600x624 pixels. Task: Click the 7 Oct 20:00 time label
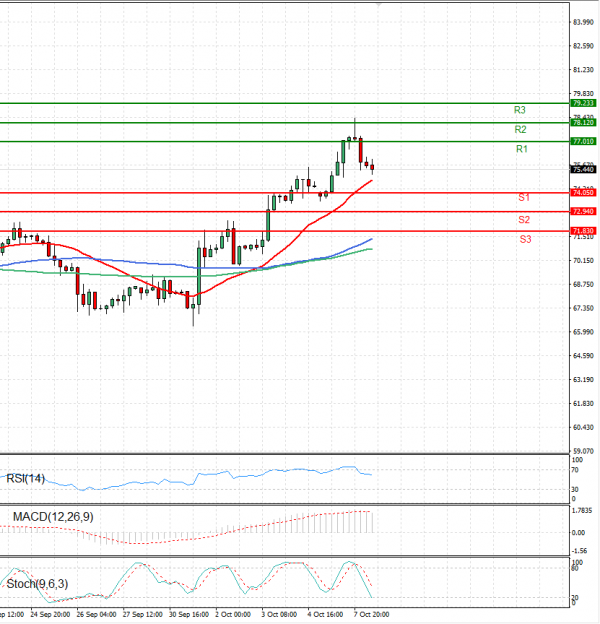pyautogui.click(x=372, y=614)
